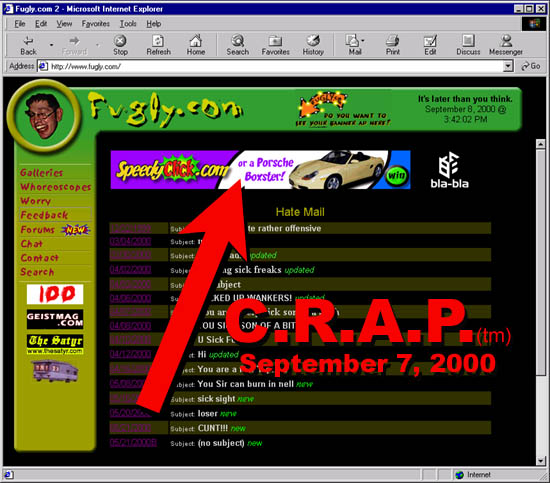Open the Whoreoscopes sidebar link
Screen dimensions: 550x483
tap(55, 187)
